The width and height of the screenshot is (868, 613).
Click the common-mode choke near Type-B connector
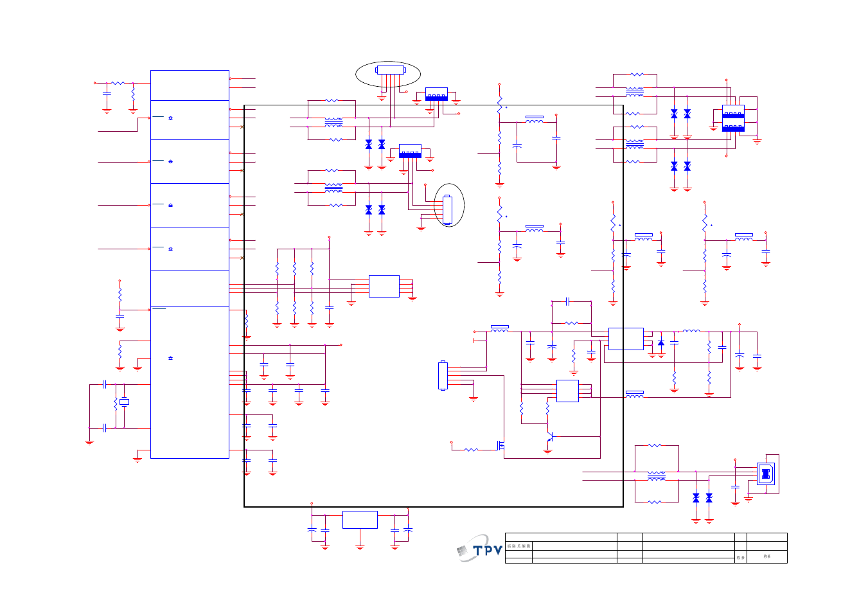(657, 477)
